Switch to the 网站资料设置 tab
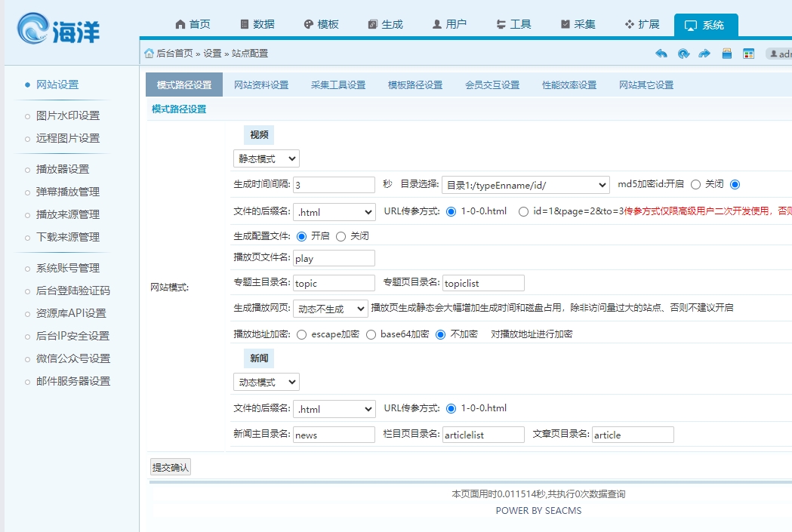792x532 pixels. coord(261,85)
